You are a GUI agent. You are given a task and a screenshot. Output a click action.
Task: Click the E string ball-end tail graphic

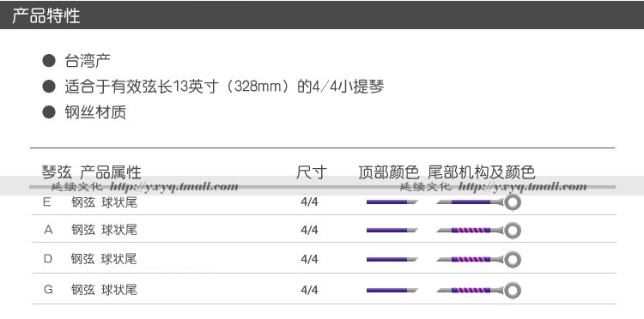478,202
